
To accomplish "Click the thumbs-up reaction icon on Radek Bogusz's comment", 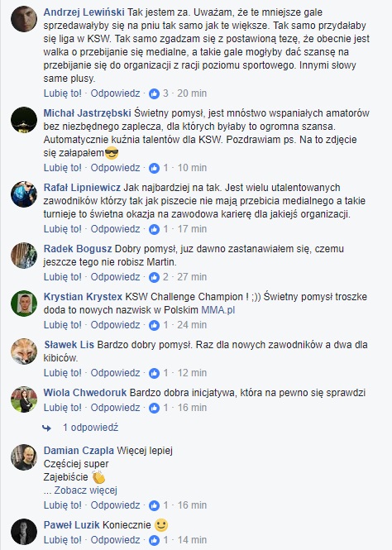I will pos(154,277).
